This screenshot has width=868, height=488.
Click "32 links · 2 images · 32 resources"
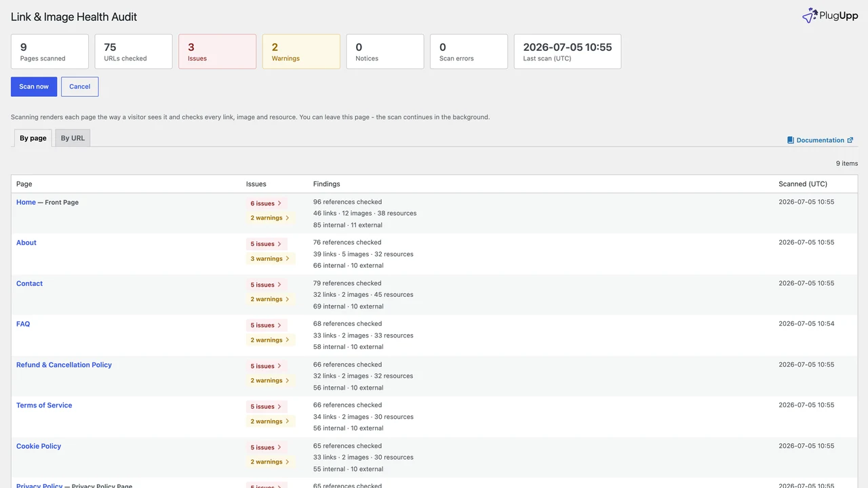pyautogui.click(x=363, y=376)
